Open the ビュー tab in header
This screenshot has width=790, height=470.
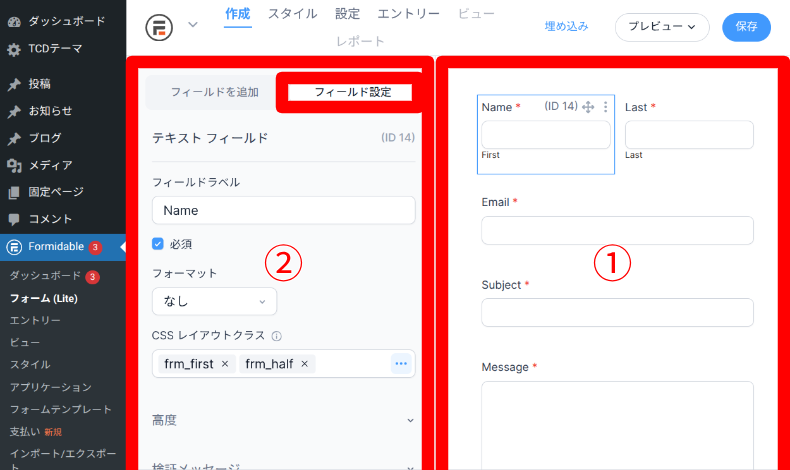(476, 14)
